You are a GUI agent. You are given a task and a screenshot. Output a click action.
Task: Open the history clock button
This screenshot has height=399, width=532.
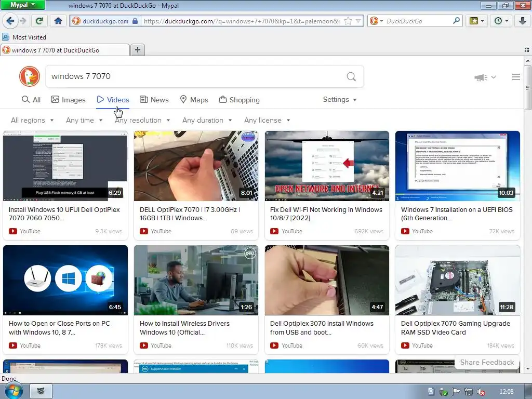(x=501, y=21)
